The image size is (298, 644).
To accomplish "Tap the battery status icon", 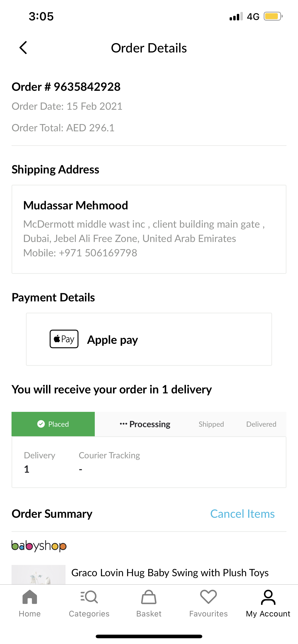I will (x=273, y=17).
